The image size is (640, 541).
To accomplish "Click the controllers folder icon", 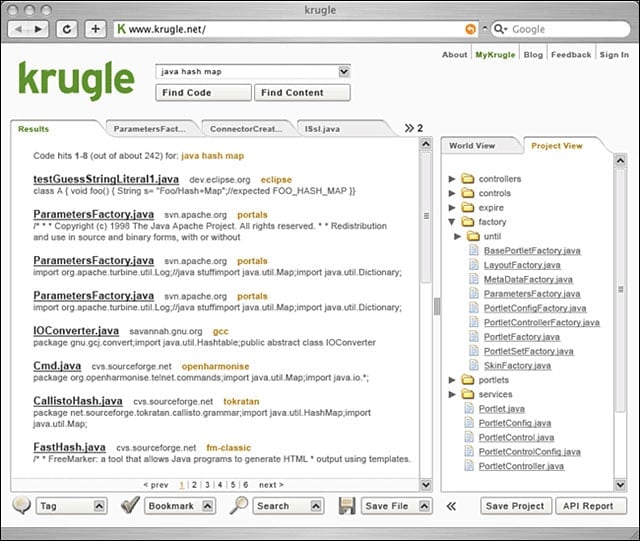I will (x=467, y=179).
